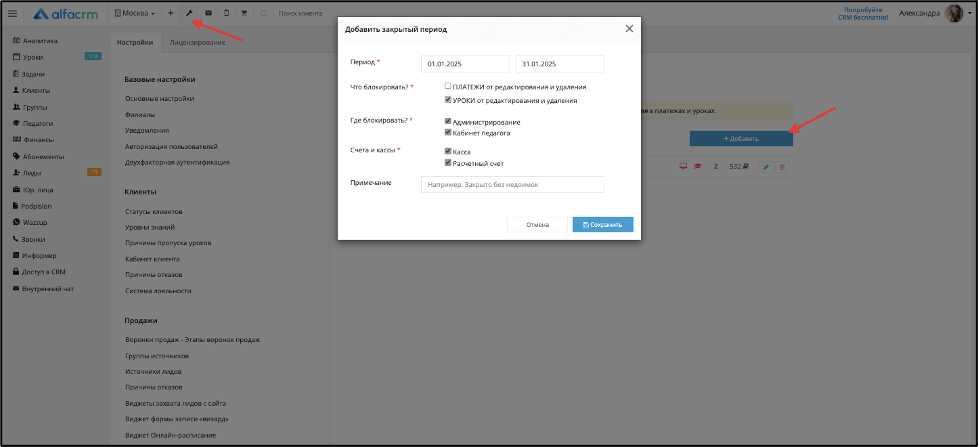Screen dimensions: 979x447
Task: Open Воронки продаж - Этапы воронок продаж
Action: pos(192,340)
